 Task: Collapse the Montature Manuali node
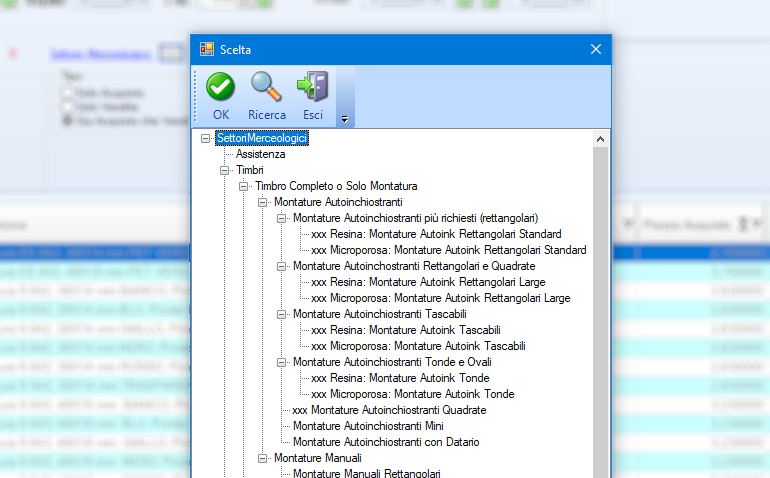click(x=263, y=458)
